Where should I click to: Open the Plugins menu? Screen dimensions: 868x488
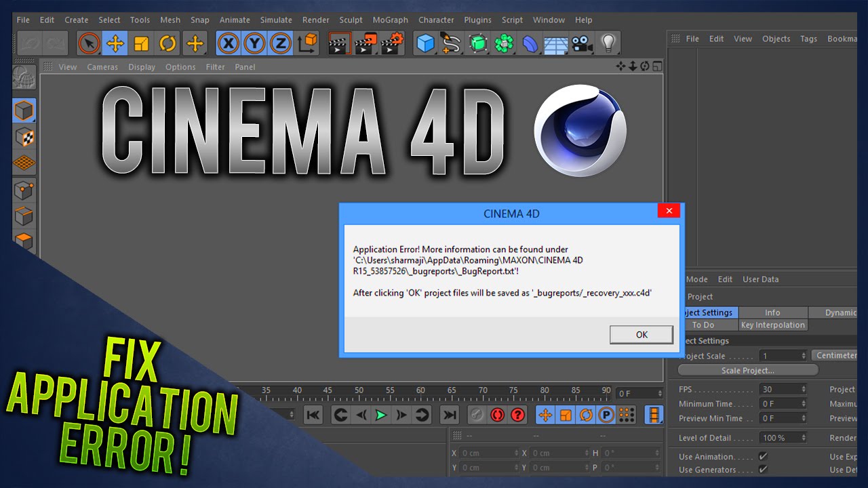click(x=477, y=20)
